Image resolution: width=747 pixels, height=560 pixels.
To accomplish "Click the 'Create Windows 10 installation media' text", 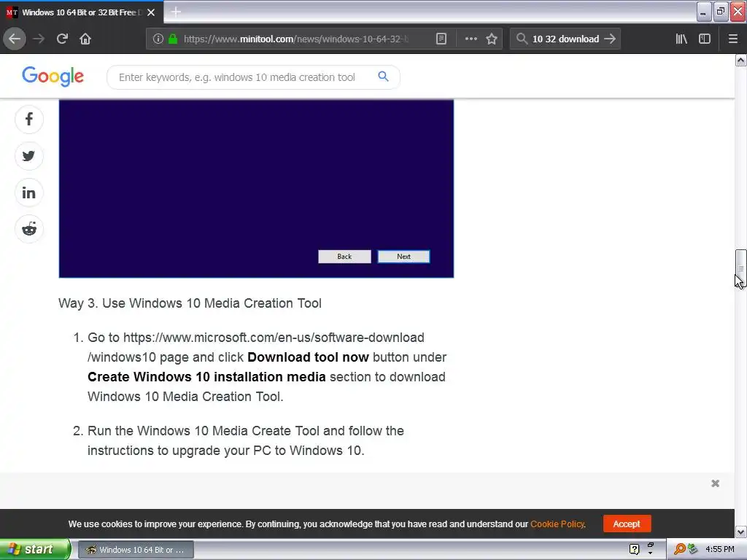I will click(206, 377).
